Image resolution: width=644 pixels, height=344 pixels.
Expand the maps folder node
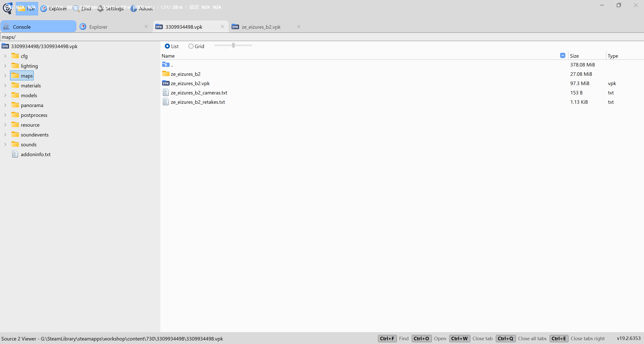[x=5, y=76]
